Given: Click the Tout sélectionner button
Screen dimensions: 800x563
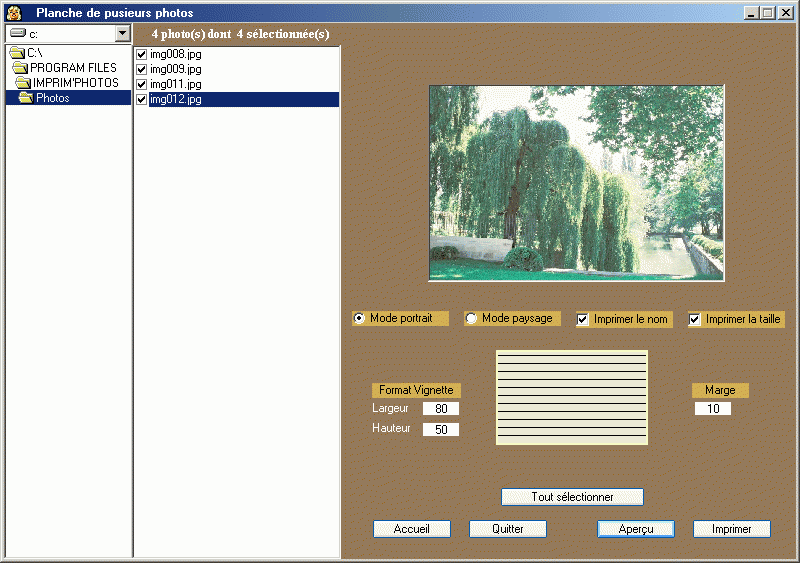Looking at the screenshot, I should click(x=572, y=497).
